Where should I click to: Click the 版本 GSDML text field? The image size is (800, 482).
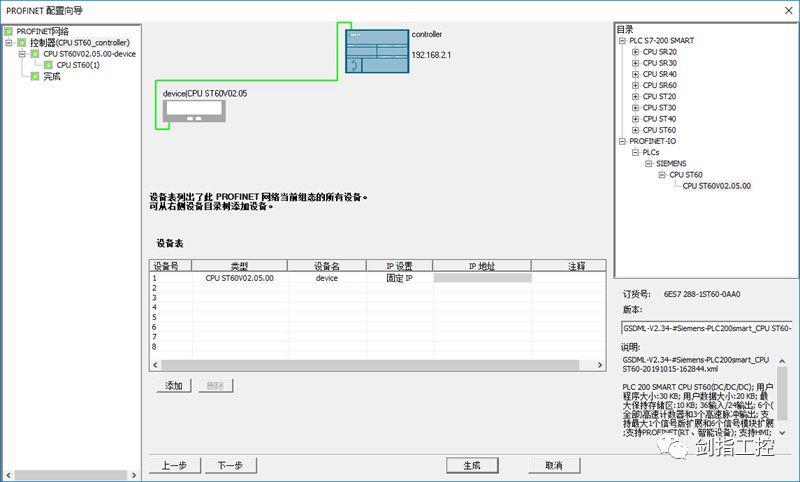click(x=707, y=328)
